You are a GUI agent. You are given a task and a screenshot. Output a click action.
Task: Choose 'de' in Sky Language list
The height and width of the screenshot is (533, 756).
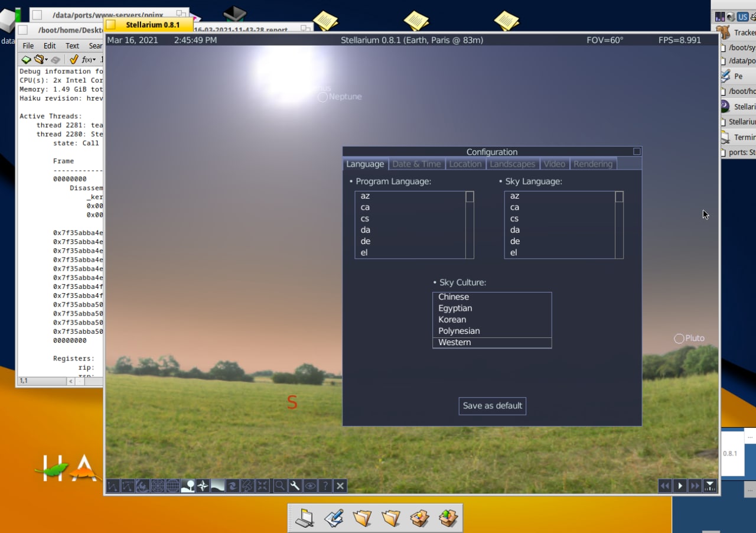point(559,241)
